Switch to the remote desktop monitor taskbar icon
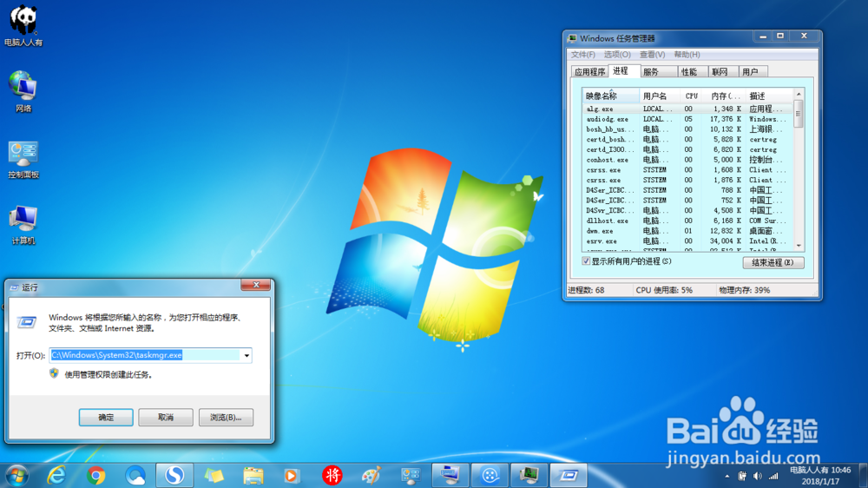This screenshot has height=488, width=868. tap(450, 475)
